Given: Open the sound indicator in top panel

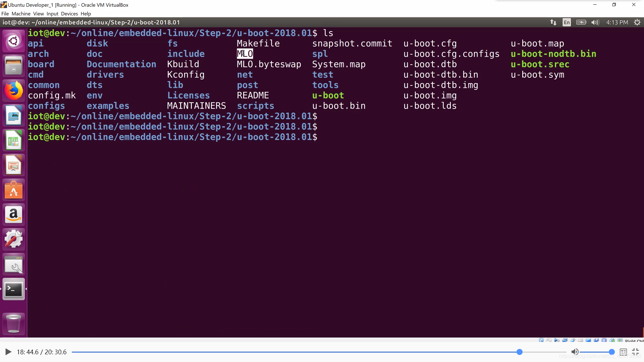Looking at the screenshot, I should pyautogui.click(x=595, y=22).
